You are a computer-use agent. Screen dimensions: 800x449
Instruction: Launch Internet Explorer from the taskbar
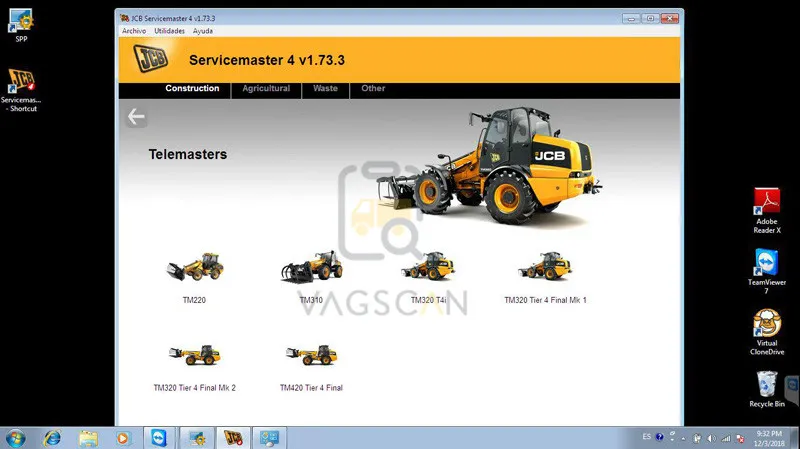tap(52, 438)
